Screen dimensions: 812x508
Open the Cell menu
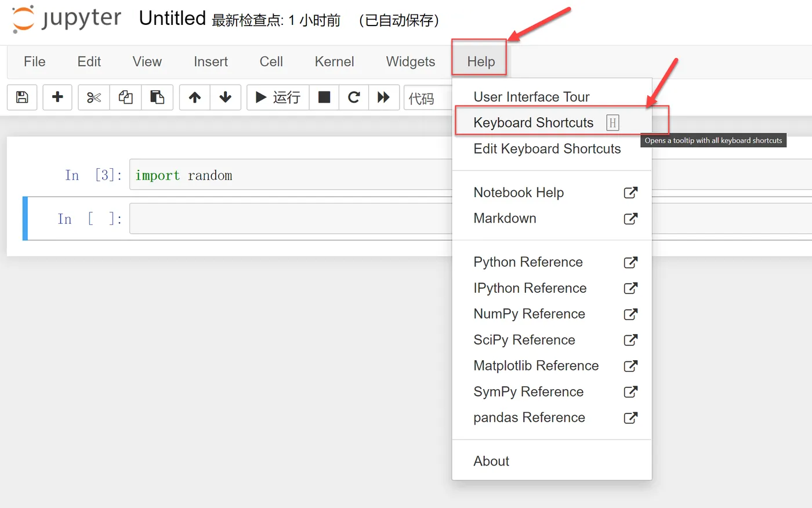pos(271,61)
